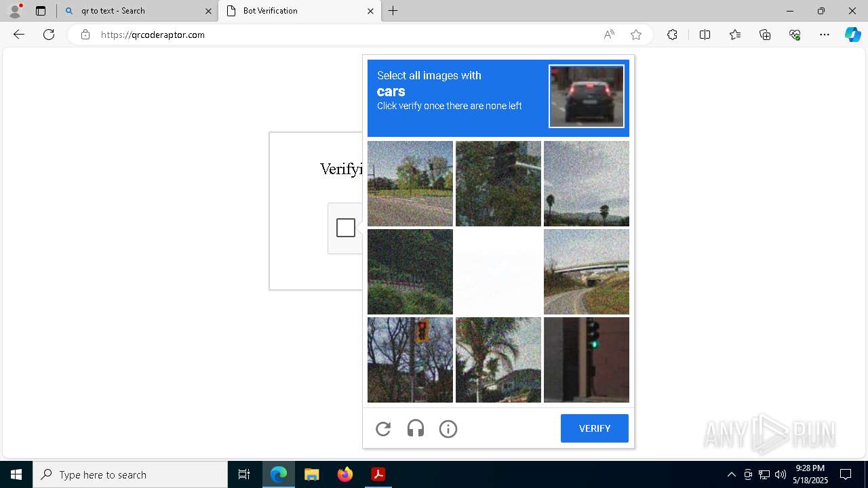
Task: Open the Windows Start menu
Action: [16, 474]
